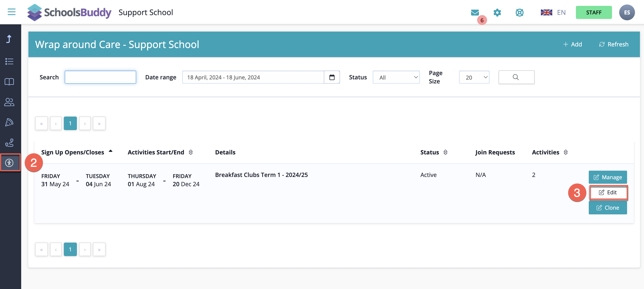Sort by Sign Up Opens/Closes column
Viewport: 644px width, 289px height.
(x=110, y=151)
